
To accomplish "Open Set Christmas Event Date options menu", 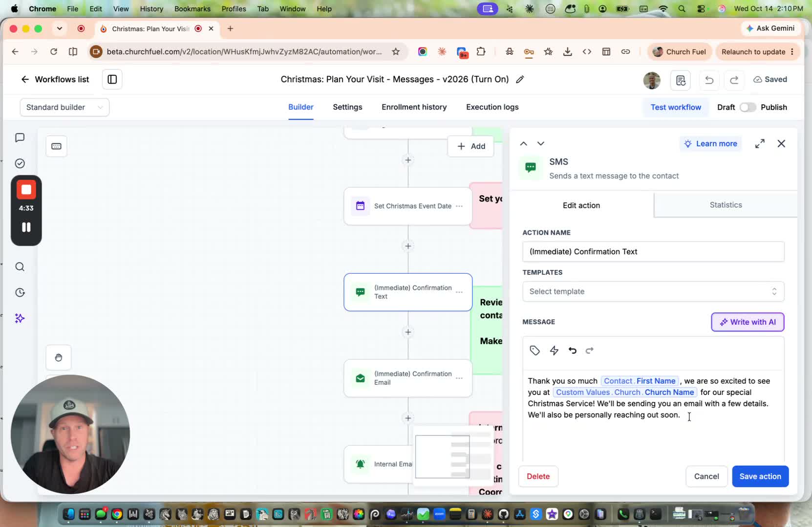I will coord(459,206).
